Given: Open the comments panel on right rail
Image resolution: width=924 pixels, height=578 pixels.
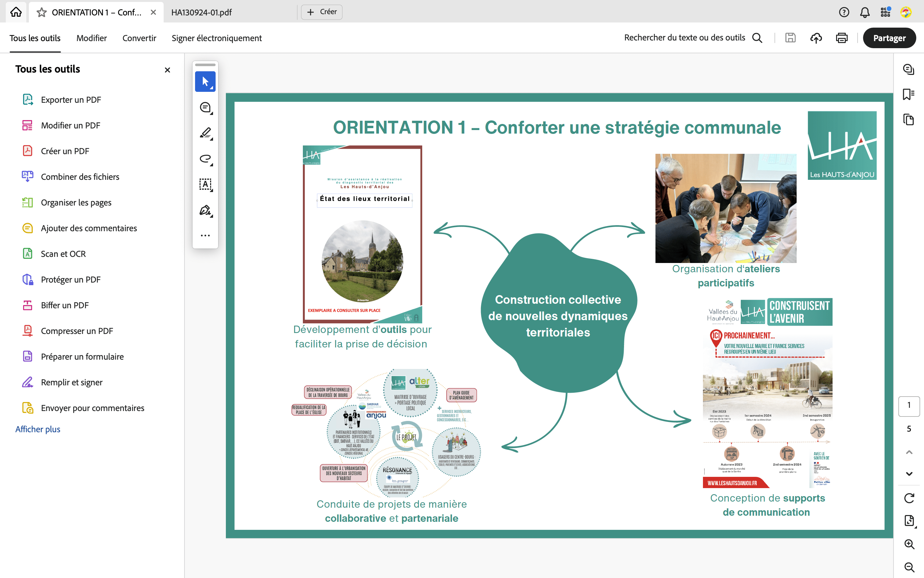Looking at the screenshot, I should [x=909, y=69].
